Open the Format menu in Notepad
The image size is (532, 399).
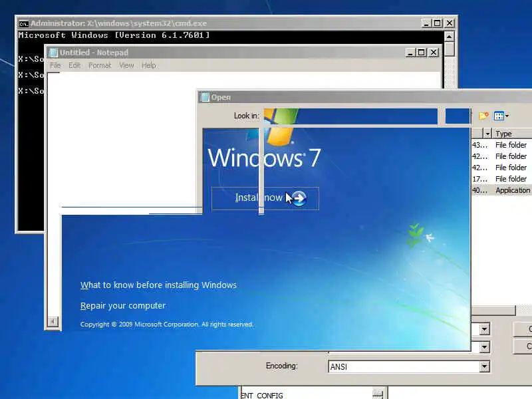[99, 65]
